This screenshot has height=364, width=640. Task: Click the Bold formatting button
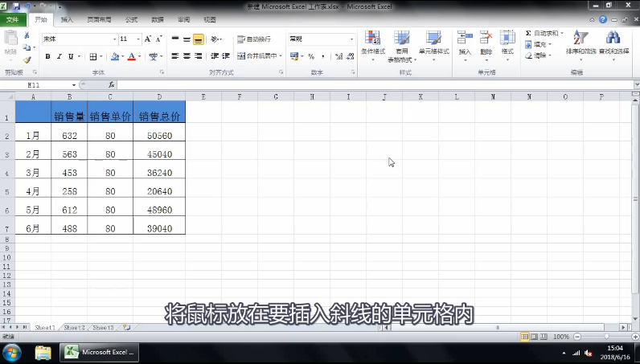pyautogui.click(x=47, y=56)
